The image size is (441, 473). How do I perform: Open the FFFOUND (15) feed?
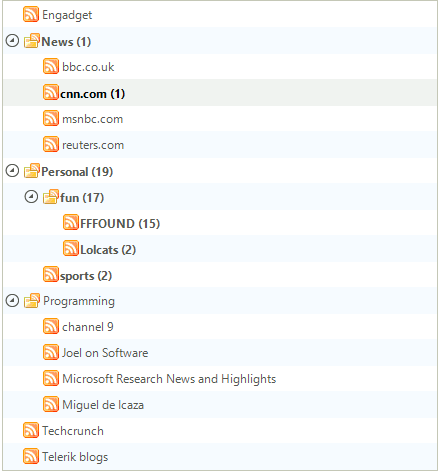[x=120, y=224]
